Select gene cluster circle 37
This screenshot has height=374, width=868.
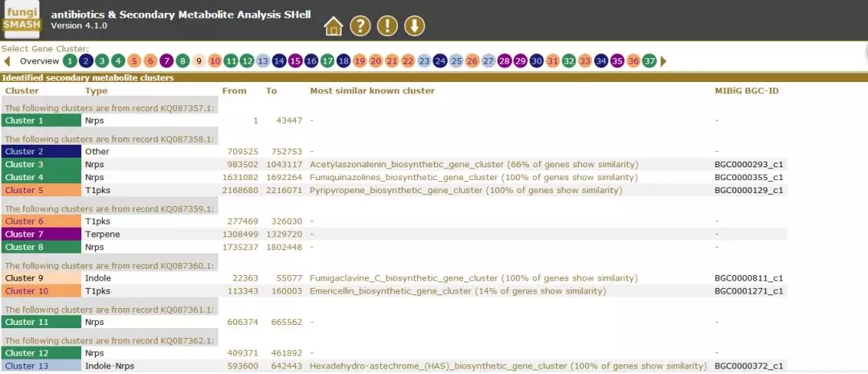click(x=649, y=61)
